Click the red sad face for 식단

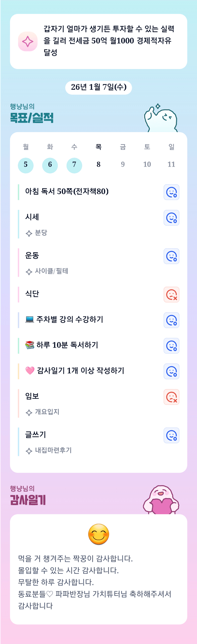click(x=171, y=295)
